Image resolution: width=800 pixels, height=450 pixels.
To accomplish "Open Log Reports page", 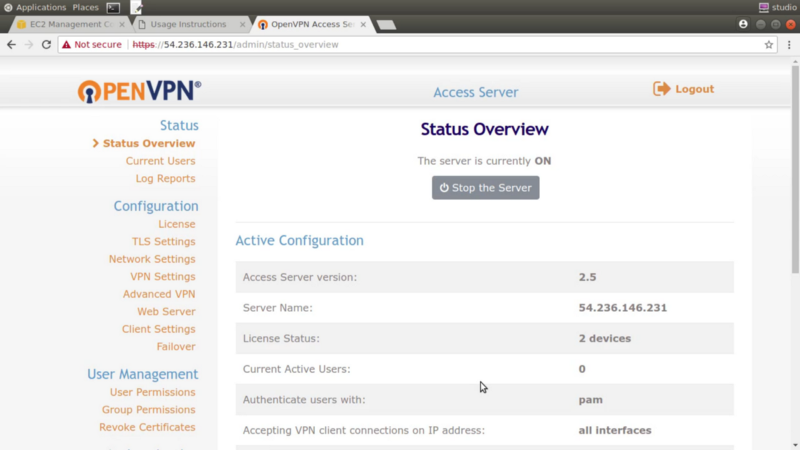I will [165, 178].
